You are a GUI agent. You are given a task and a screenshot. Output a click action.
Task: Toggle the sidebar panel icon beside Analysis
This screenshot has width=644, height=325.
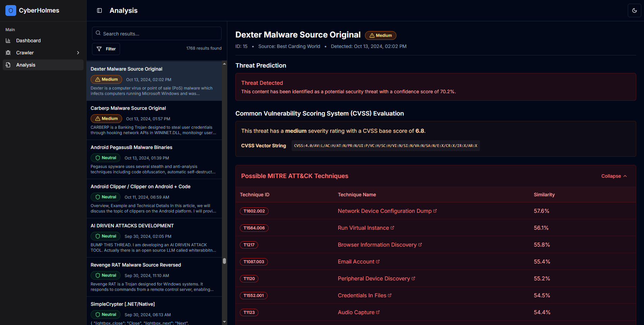pos(99,10)
